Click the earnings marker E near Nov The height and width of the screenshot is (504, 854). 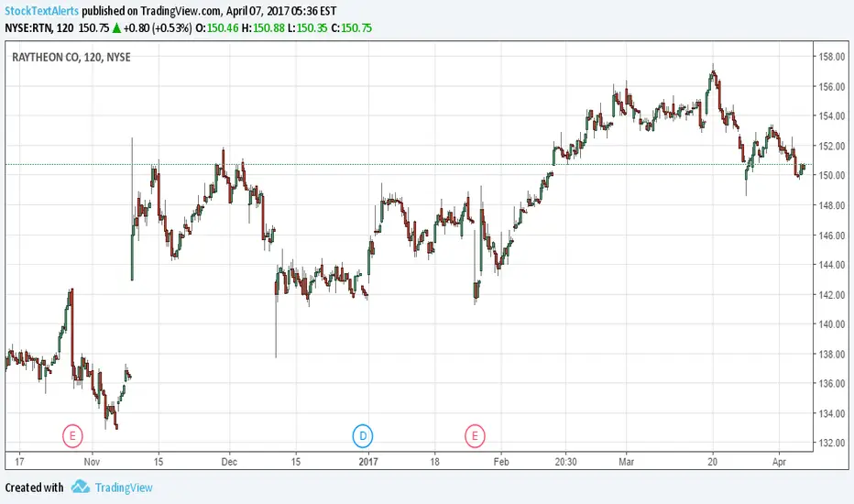(72, 436)
